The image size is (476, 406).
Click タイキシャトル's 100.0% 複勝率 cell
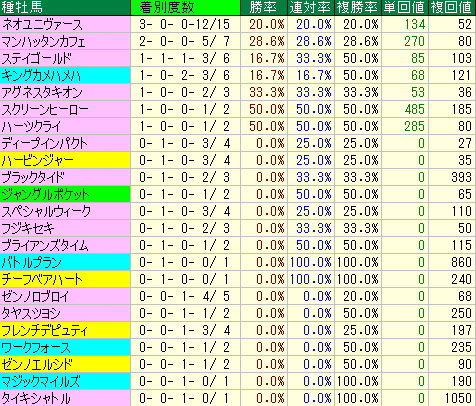(x=358, y=399)
